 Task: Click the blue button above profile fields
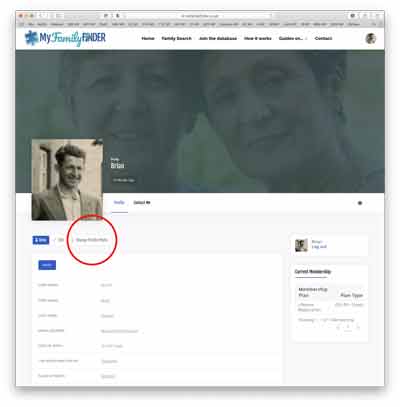[47, 265]
